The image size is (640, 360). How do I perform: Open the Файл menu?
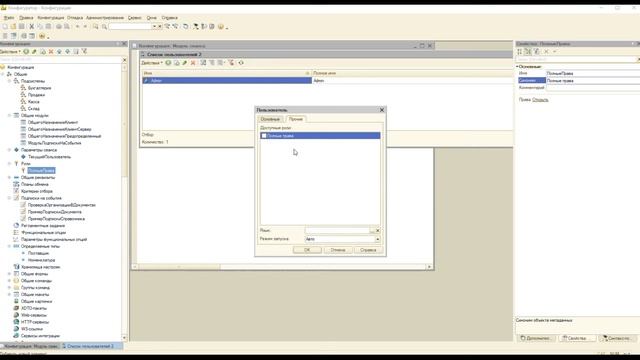[x=9, y=18]
